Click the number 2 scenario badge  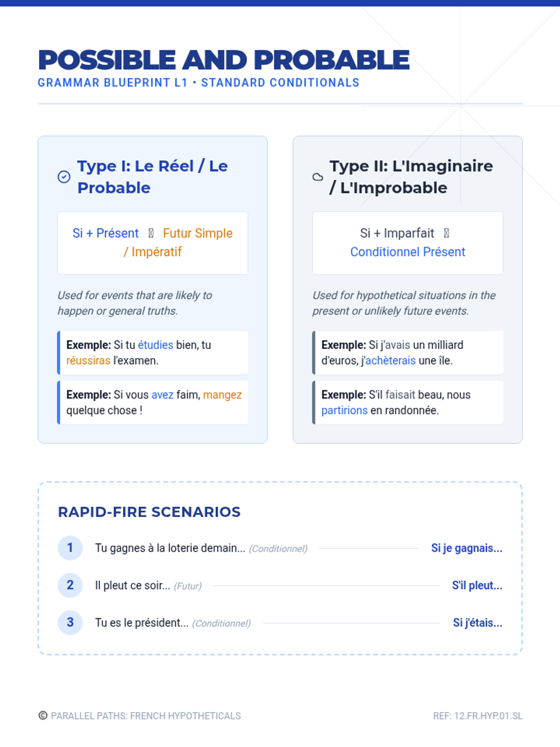click(70, 585)
